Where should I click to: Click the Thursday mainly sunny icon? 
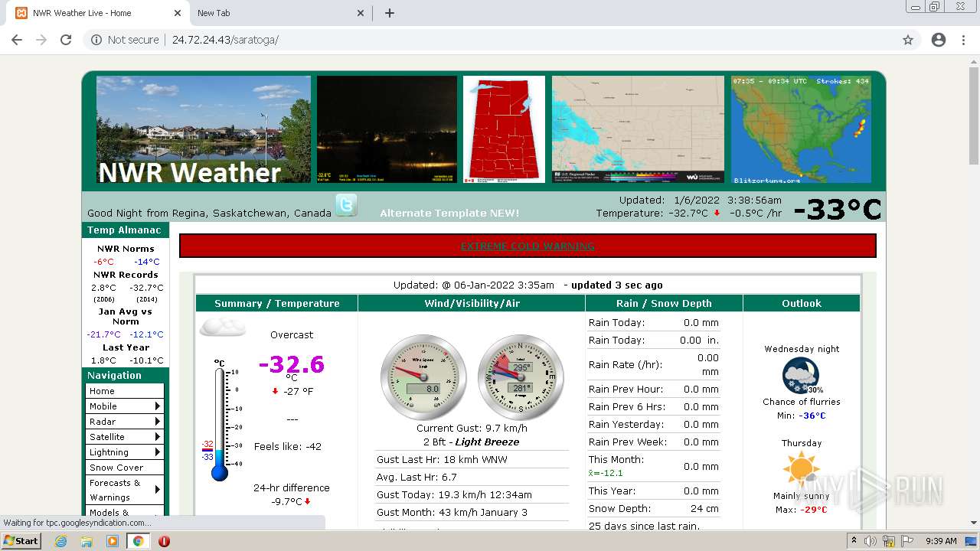802,469
